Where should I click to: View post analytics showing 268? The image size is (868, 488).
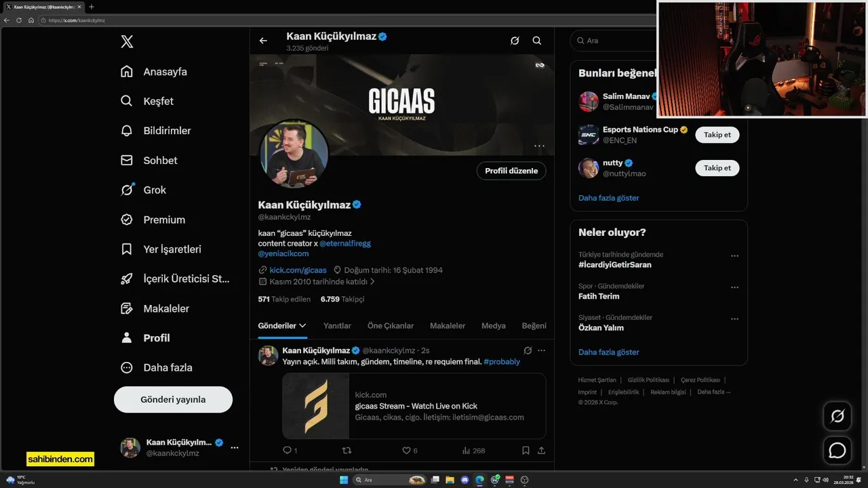pyautogui.click(x=473, y=450)
